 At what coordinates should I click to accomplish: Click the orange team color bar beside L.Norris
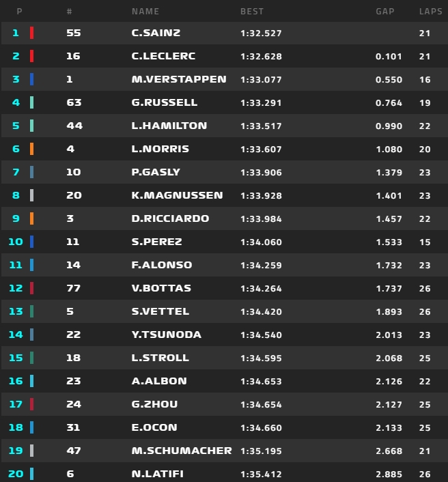coord(31,149)
